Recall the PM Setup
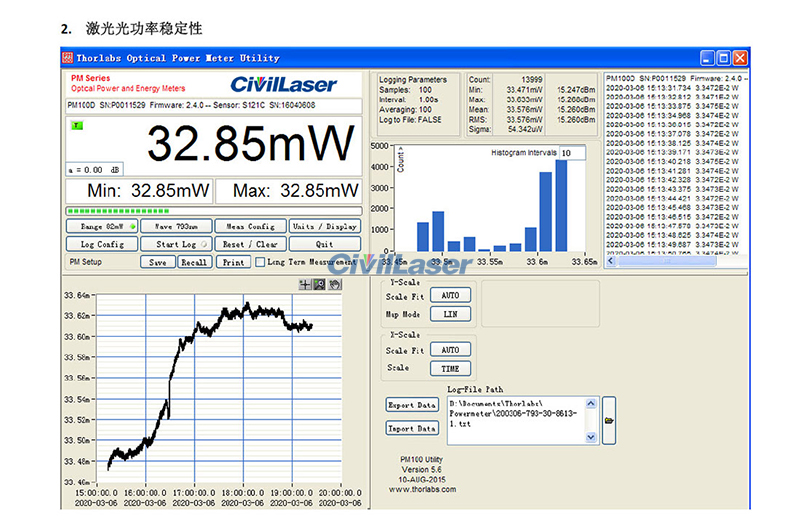The image size is (800, 527). pos(194,262)
